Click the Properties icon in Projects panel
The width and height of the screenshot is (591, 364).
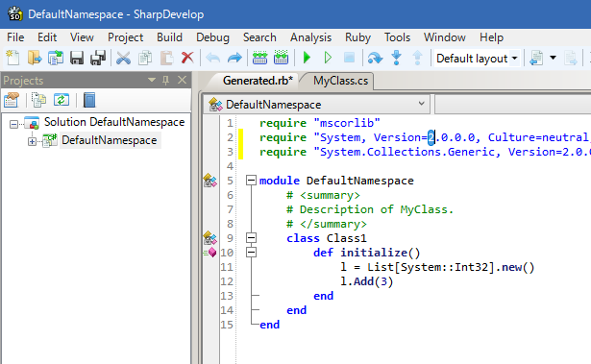[12, 100]
